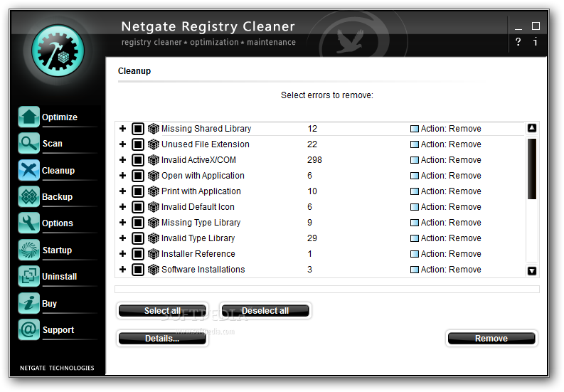
Task: Click the Uninstall icon in sidebar
Action: tap(28, 276)
